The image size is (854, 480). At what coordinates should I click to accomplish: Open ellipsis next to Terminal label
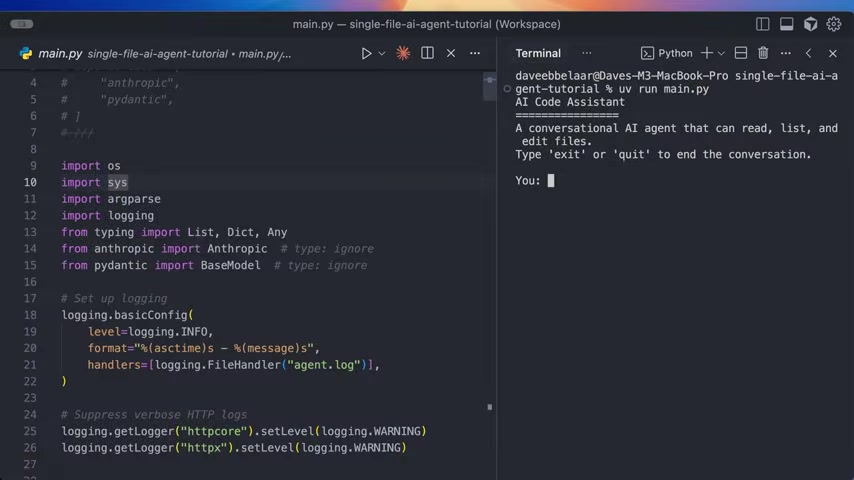pos(587,53)
